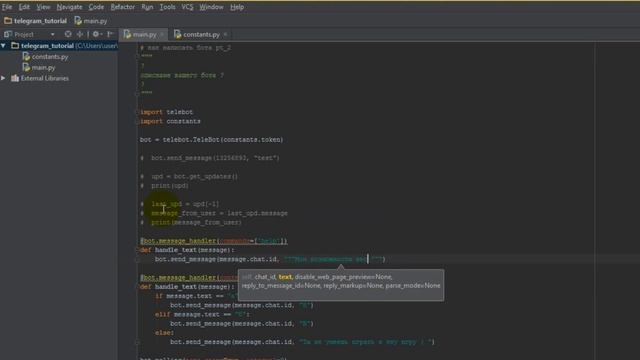Image resolution: width=640 pixels, height=360 pixels.
Task: Click the Hide Project panel icon
Action: 110,34
